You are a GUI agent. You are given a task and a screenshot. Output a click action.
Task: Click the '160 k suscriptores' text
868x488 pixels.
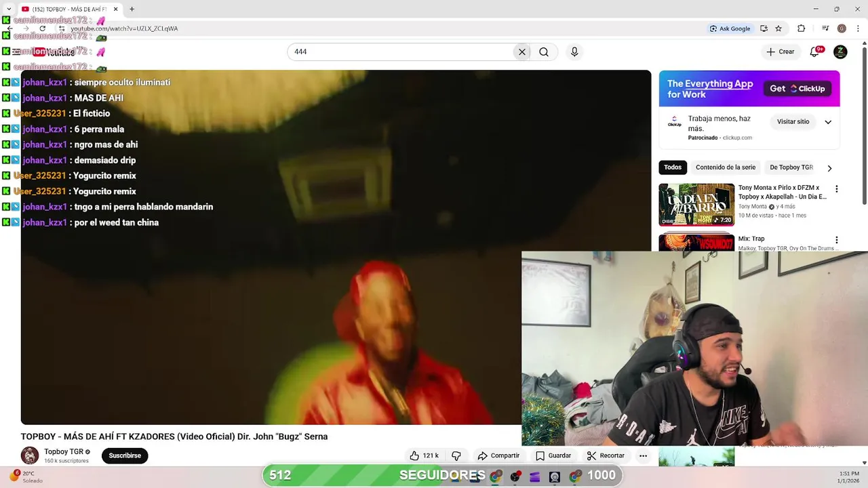tap(66, 461)
